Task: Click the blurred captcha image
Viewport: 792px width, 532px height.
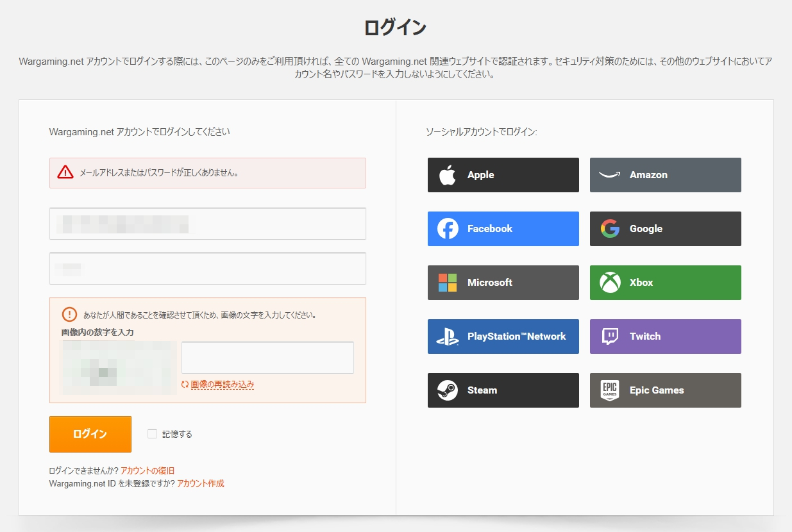Action: [119, 367]
